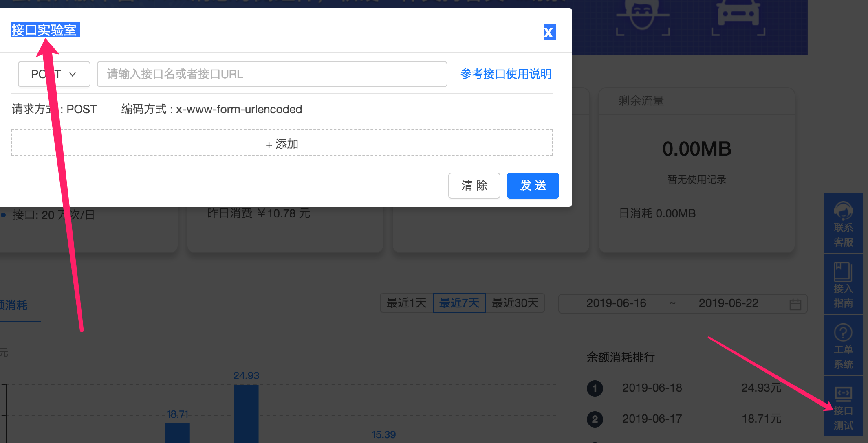Select the 最近7天 range option

click(x=459, y=303)
